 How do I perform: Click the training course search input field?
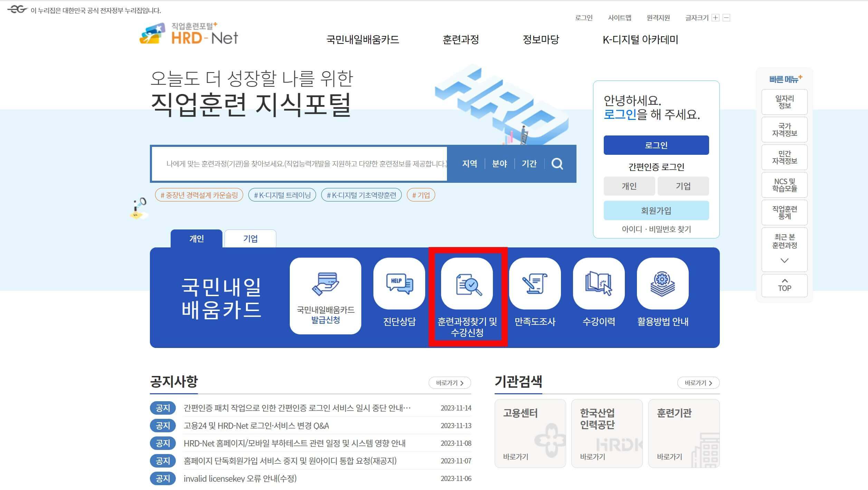pyautogui.click(x=301, y=163)
